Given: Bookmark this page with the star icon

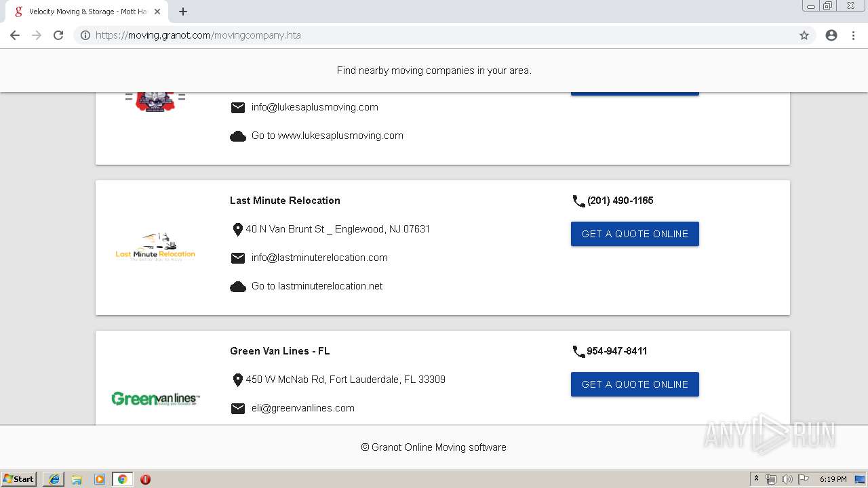Looking at the screenshot, I should click(x=804, y=35).
